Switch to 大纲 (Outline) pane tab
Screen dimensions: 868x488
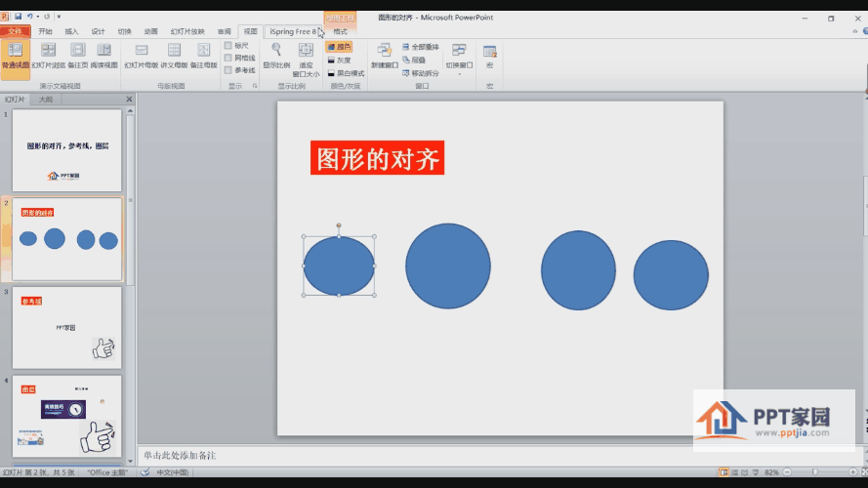point(45,99)
